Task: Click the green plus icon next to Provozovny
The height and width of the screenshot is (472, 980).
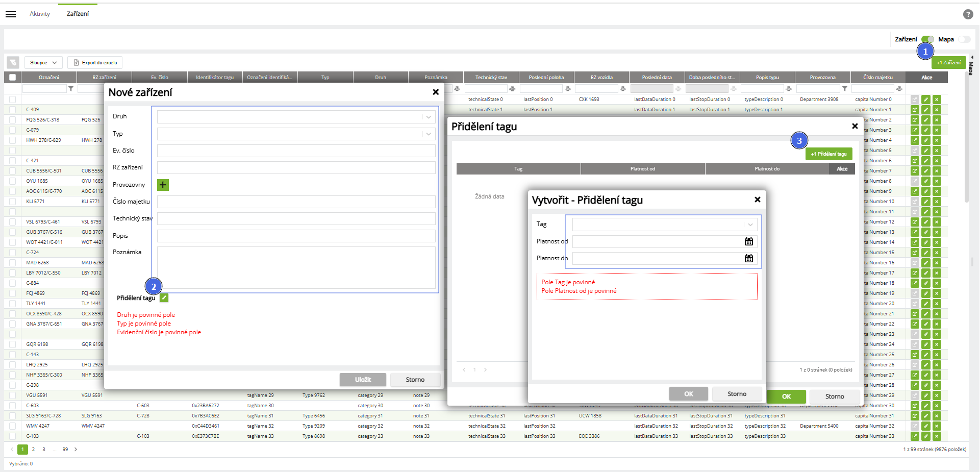Action: [x=163, y=185]
